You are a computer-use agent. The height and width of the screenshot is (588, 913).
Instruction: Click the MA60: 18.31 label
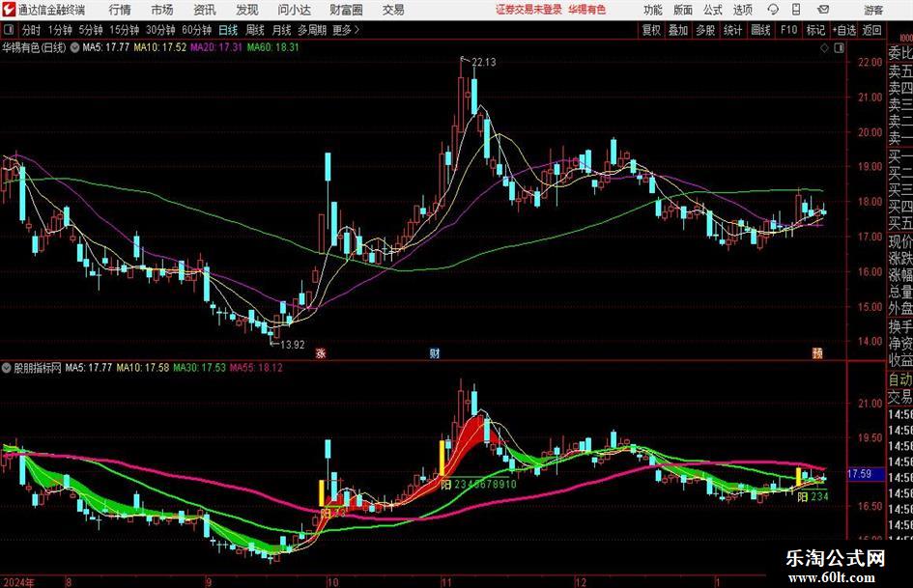[x=272, y=47]
